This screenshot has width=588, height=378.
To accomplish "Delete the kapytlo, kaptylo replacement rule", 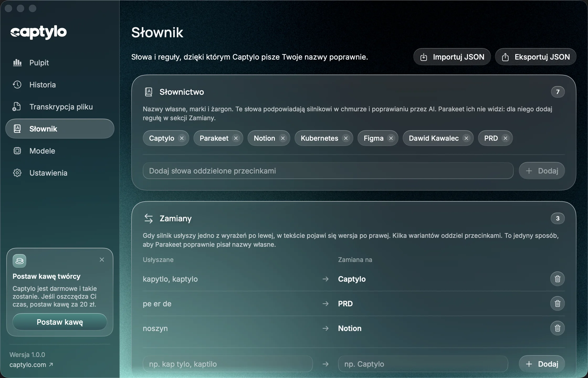I will pos(558,279).
